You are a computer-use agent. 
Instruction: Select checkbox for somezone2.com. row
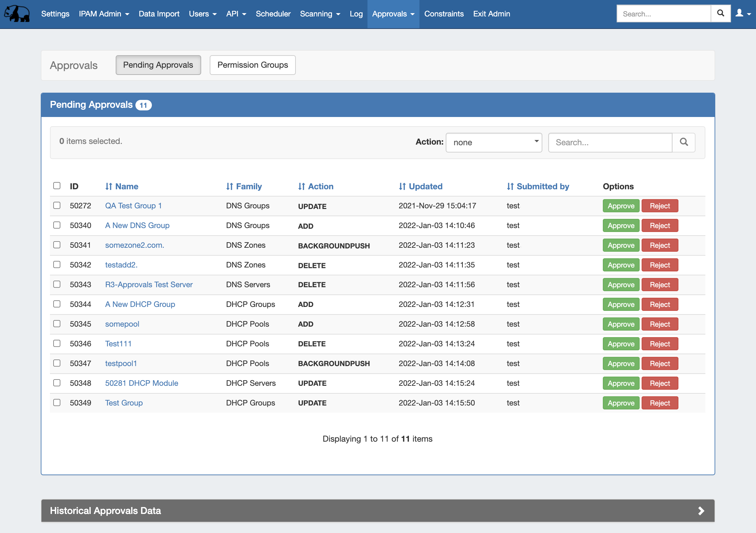57,245
